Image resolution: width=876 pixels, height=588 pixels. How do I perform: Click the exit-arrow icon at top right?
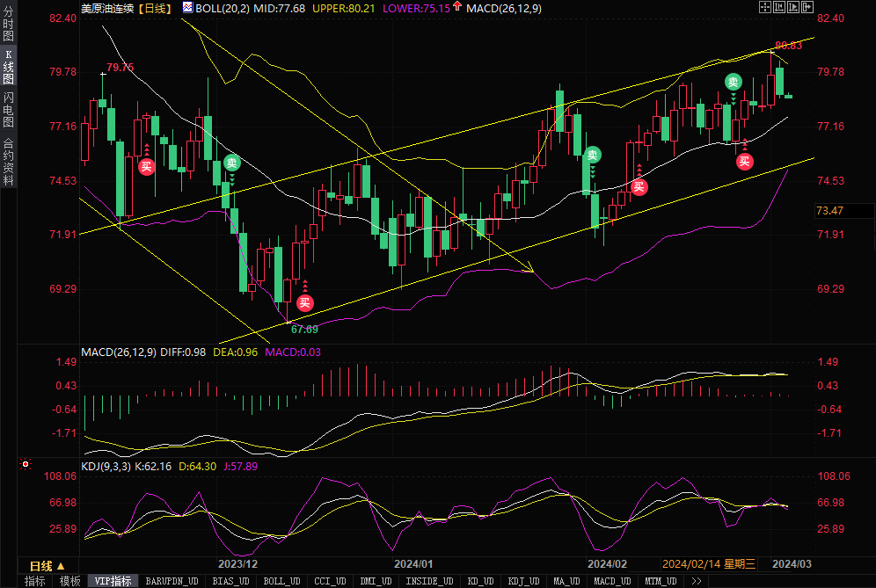808,7
